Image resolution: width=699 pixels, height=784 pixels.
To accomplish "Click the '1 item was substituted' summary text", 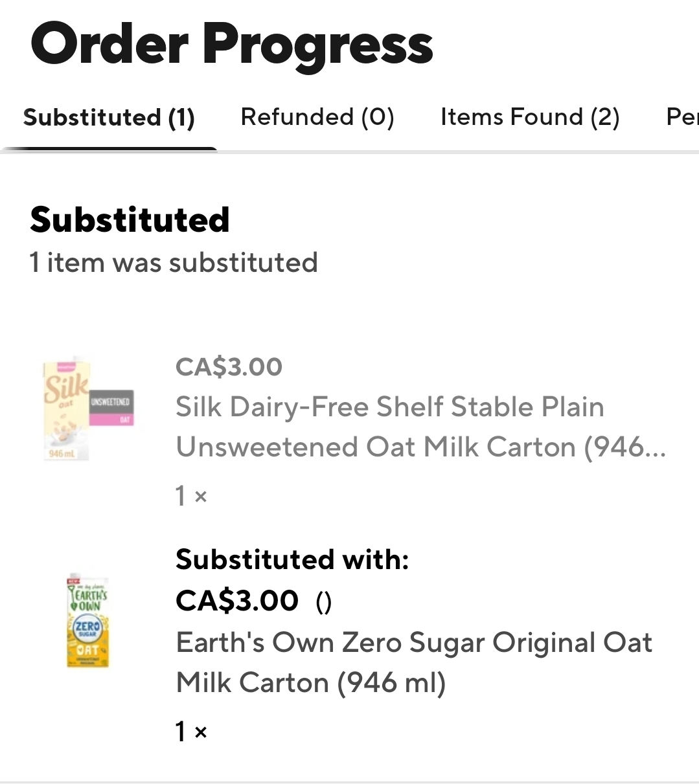I will (x=174, y=263).
